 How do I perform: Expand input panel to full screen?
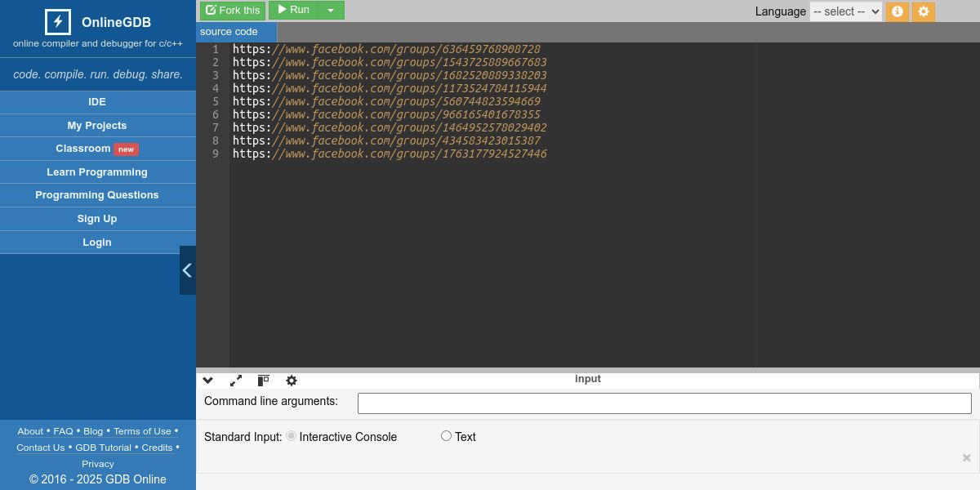pyautogui.click(x=236, y=381)
